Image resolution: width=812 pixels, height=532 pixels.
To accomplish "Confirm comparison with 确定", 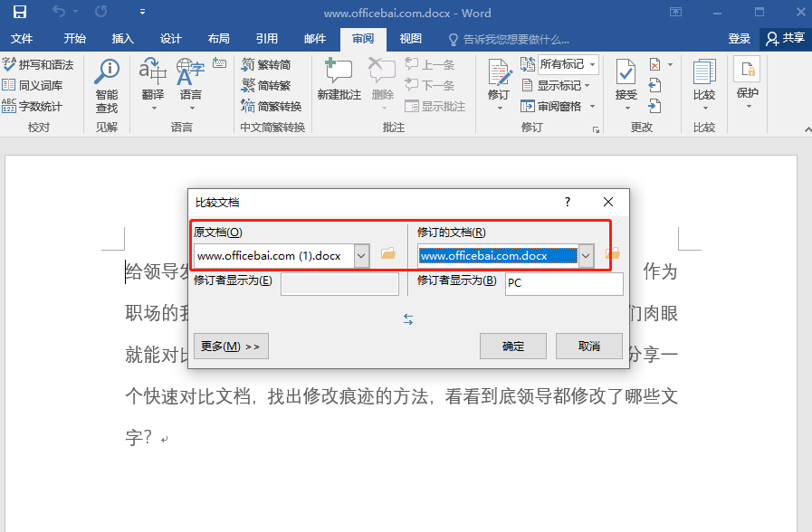I will (513, 347).
